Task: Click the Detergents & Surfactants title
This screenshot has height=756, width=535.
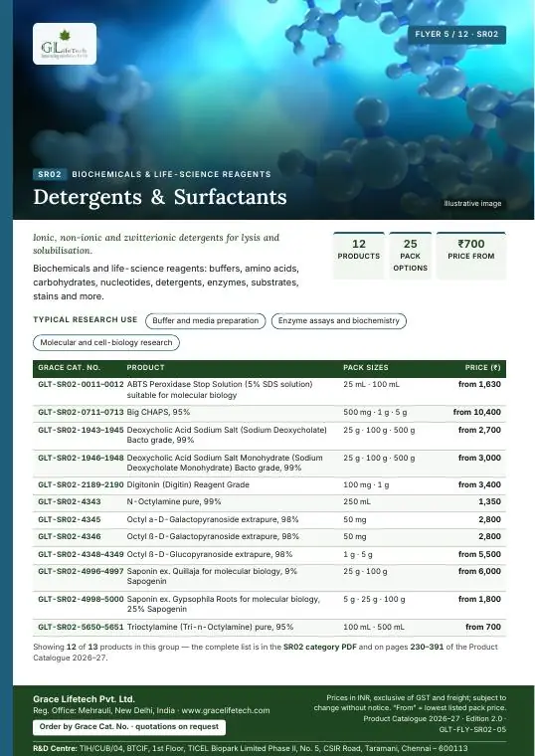Action: (x=159, y=197)
